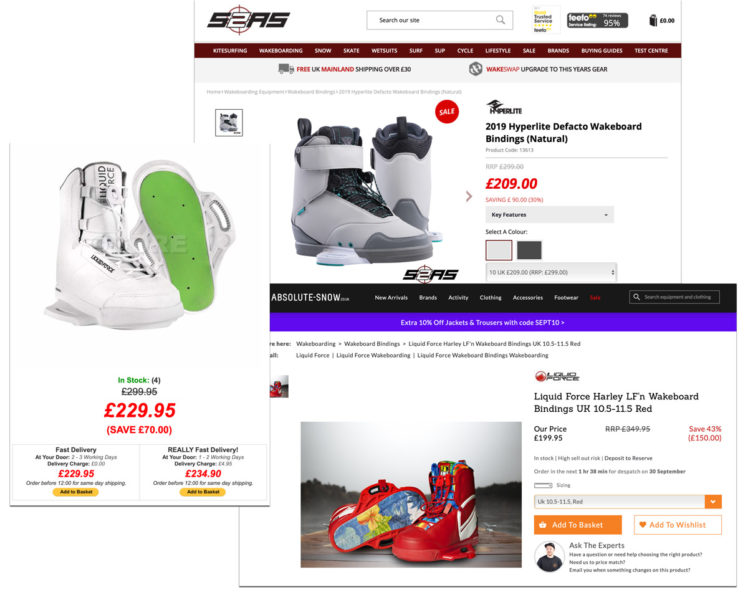The width and height of the screenshot is (748, 600).
Task: Click Add to Basket under Fast Delivery
Action: tap(76, 492)
